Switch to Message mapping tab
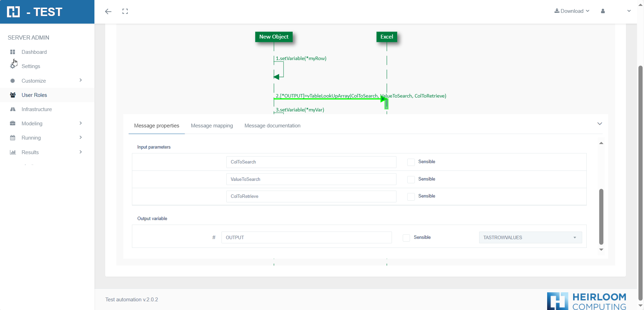 pyautogui.click(x=212, y=126)
